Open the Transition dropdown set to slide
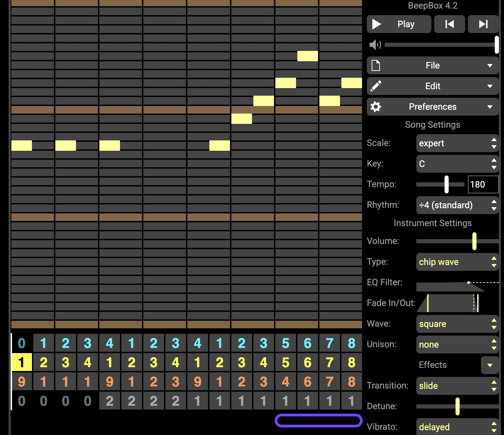This screenshot has height=435, width=504. click(x=457, y=386)
